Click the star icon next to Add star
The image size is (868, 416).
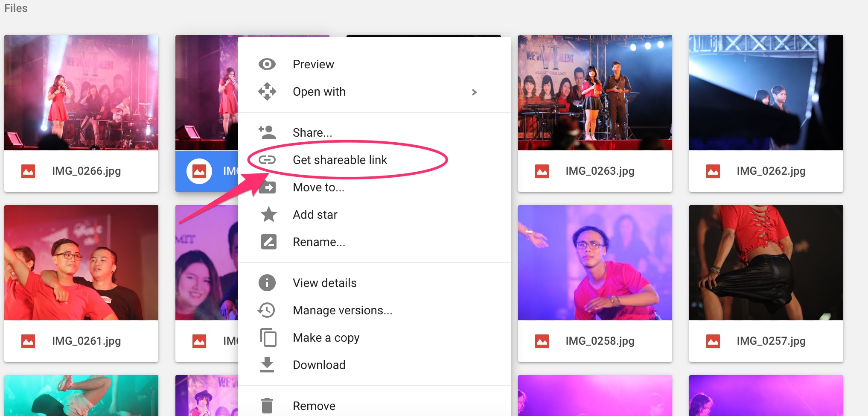(268, 214)
